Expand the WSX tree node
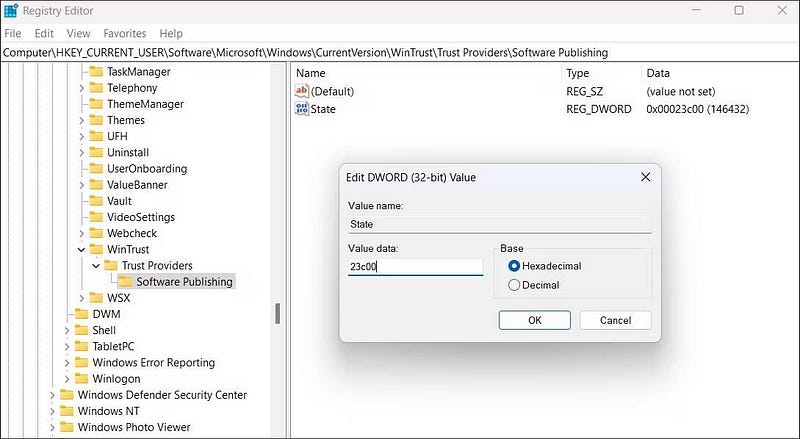 pyautogui.click(x=81, y=298)
